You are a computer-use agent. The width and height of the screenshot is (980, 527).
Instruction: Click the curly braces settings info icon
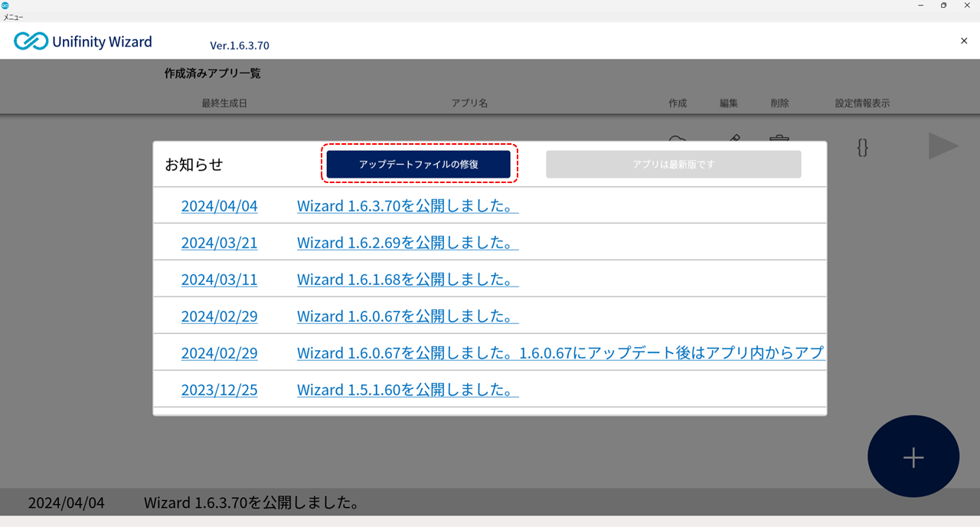tap(862, 147)
